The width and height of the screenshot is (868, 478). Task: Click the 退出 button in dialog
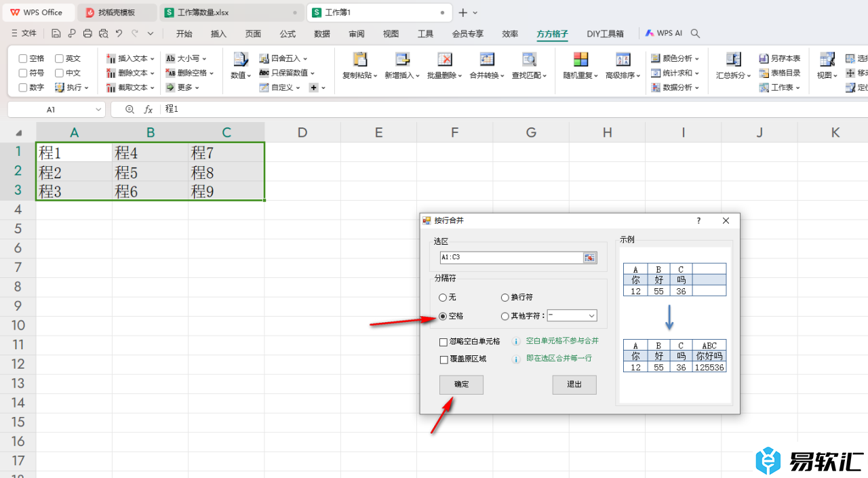pos(574,384)
